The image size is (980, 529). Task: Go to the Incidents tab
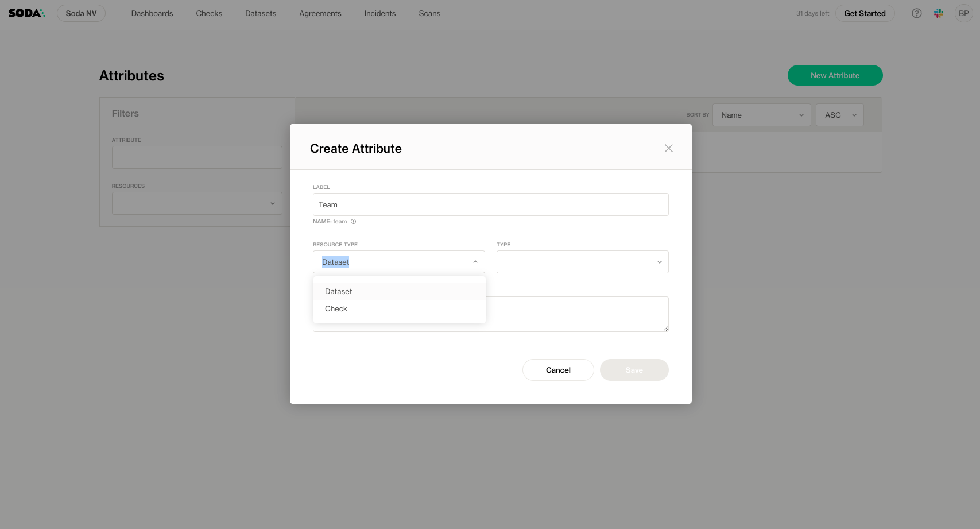coord(380,13)
